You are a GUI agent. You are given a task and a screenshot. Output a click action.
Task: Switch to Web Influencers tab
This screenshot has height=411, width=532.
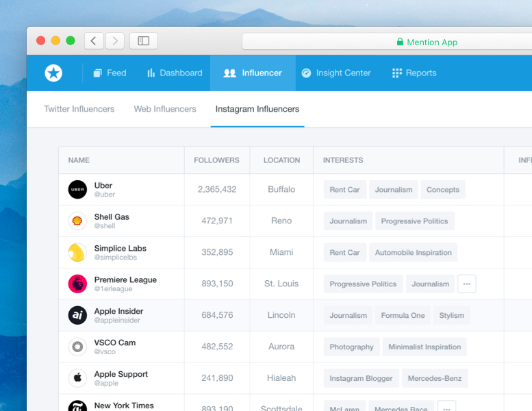pos(165,109)
